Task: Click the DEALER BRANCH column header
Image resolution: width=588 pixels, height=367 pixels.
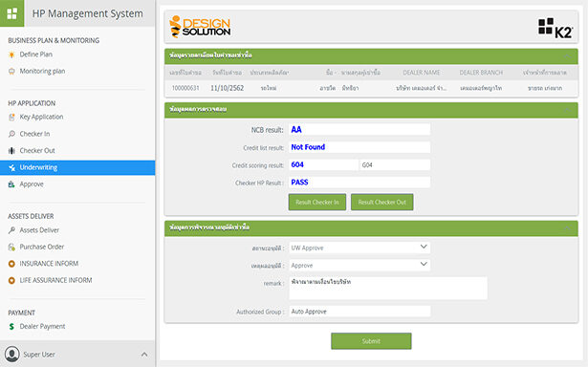Action: tap(481, 73)
